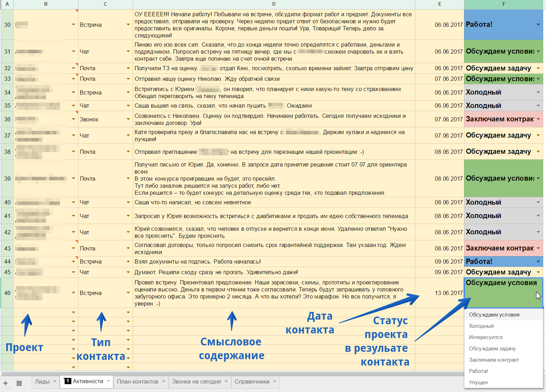Click the "Обсуждаем задачу" status dropdown in row 45

(x=538, y=272)
